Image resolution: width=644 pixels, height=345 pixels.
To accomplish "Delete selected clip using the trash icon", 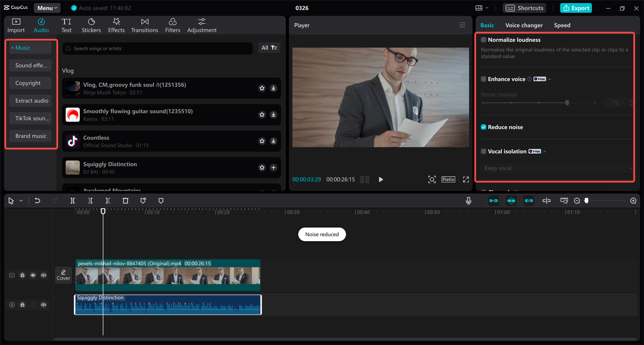I will pos(125,201).
